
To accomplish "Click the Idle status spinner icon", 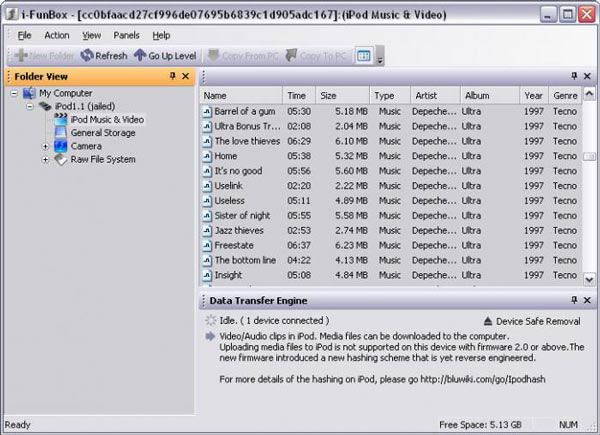I will coord(210,320).
